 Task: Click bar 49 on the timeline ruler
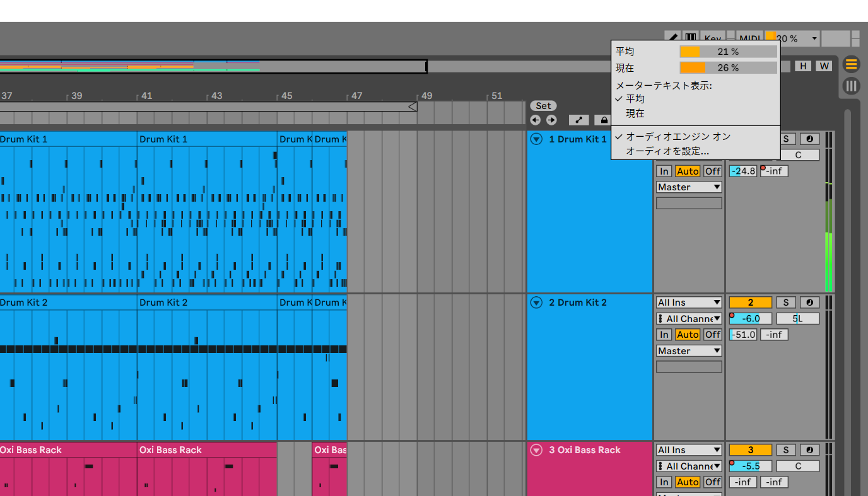[427, 96]
